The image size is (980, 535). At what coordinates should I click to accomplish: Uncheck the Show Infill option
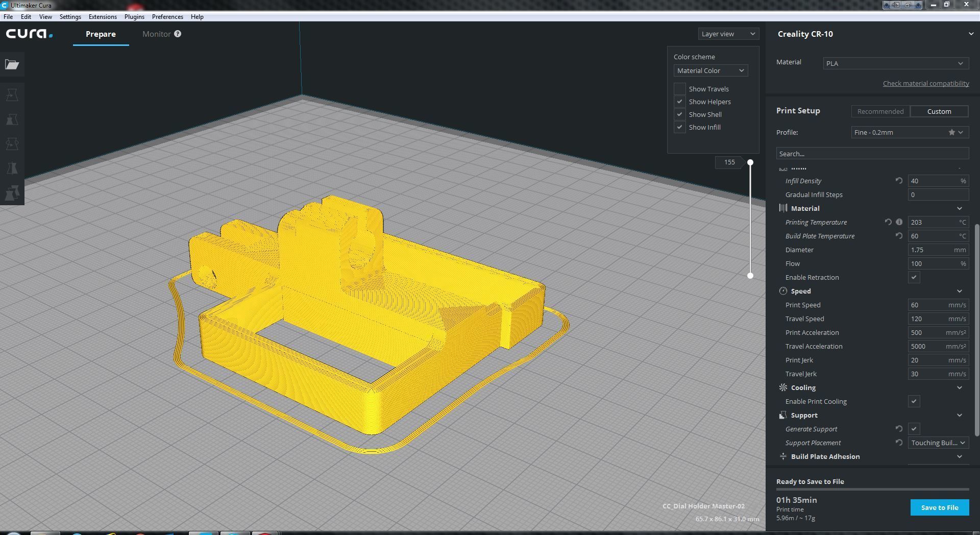[679, 127]
